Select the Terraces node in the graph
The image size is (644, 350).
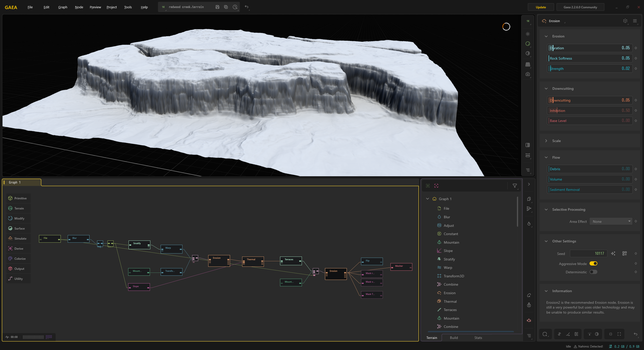point(291,261)
